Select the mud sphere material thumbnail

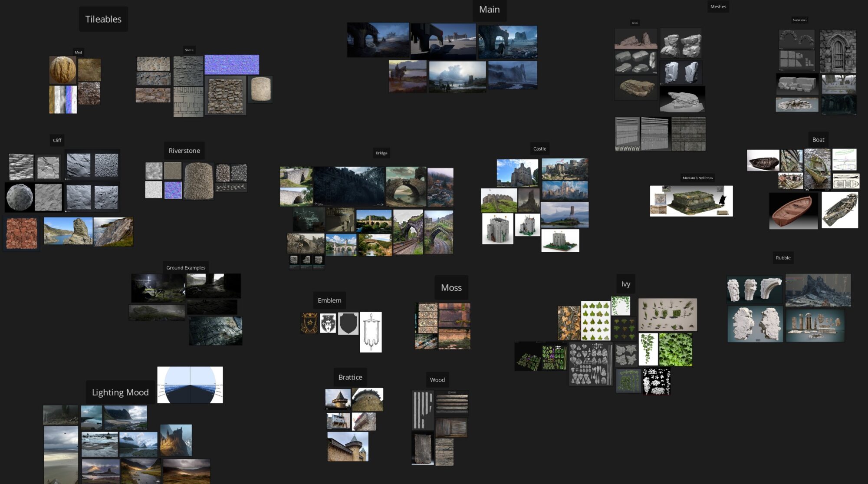[62, 69]
